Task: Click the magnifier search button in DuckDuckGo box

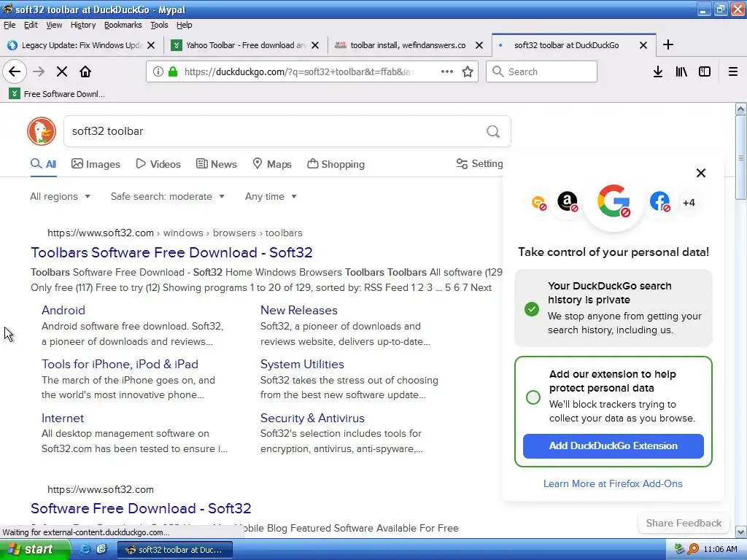Action: (x=493, y=131)
